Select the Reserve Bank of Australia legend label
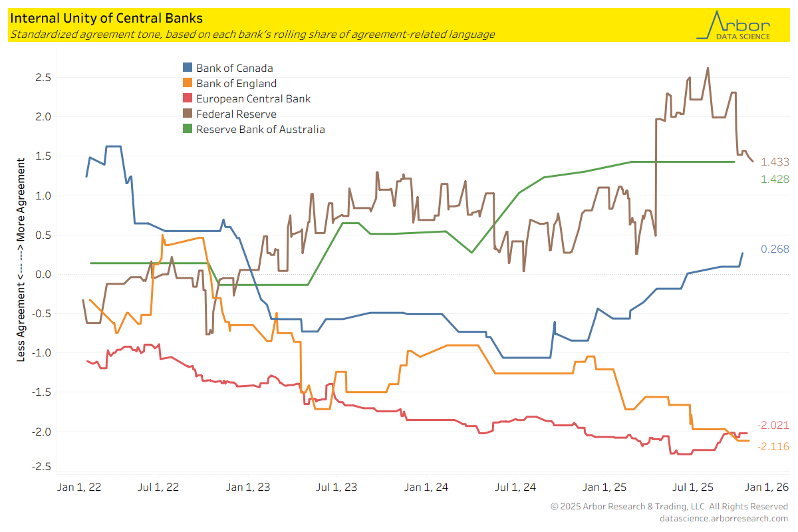This screenshot has height=532, width=798. (260, 129)
